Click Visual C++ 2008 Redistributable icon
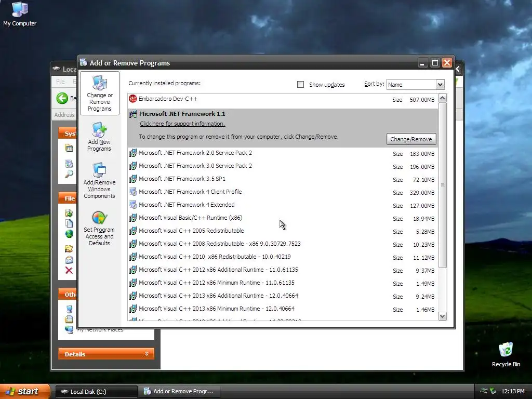The width and height of the screenshot is (532, 399). [133, 244]
